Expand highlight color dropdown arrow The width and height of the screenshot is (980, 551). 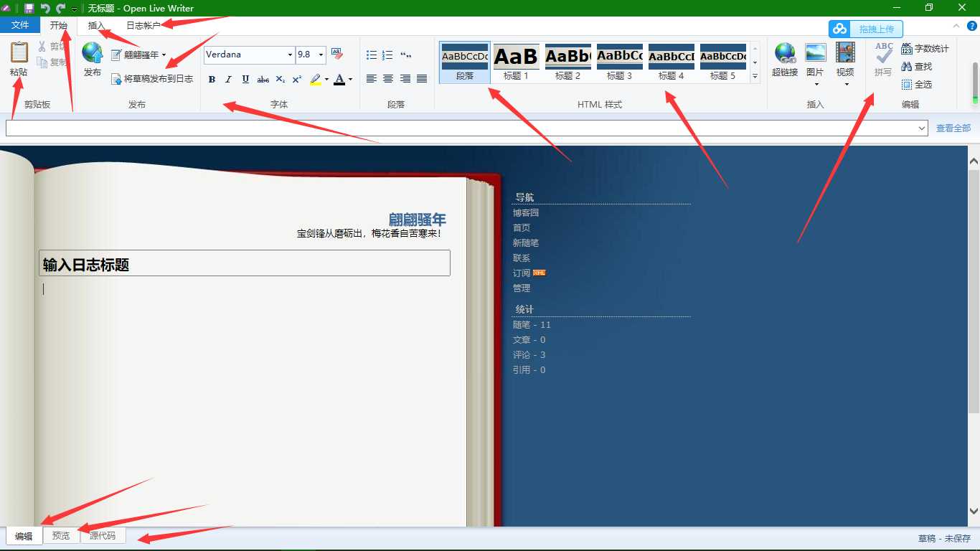[326, 80]
